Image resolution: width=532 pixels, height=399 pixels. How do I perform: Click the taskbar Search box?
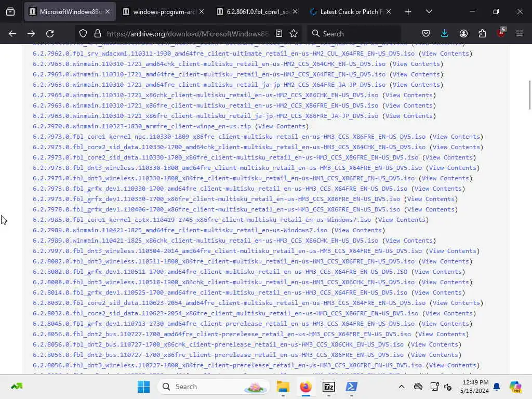coord(214,387)
